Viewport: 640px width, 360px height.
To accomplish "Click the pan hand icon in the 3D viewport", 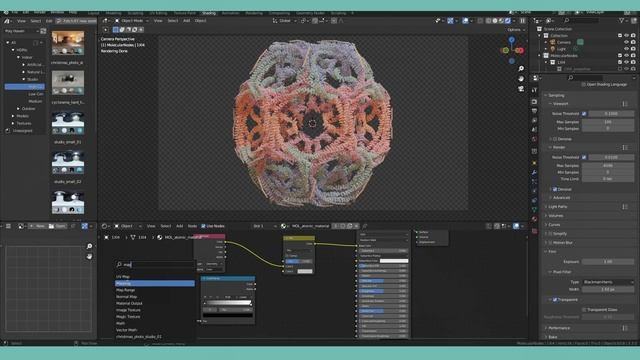I will 521,78.
